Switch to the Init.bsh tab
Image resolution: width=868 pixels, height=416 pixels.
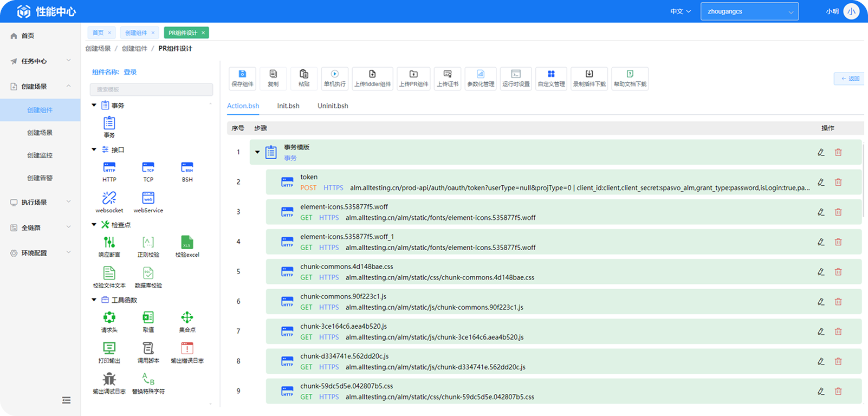coord(288,106)
